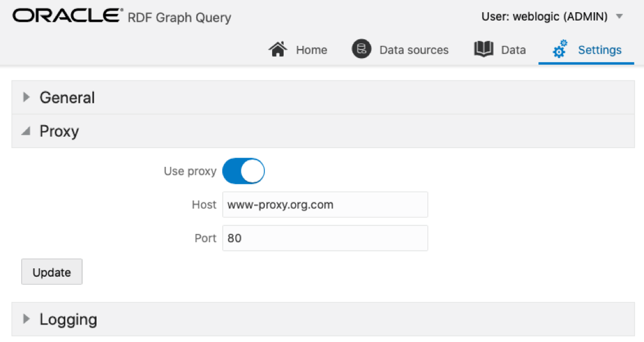Click the Settings gears icon

[560, 49]
